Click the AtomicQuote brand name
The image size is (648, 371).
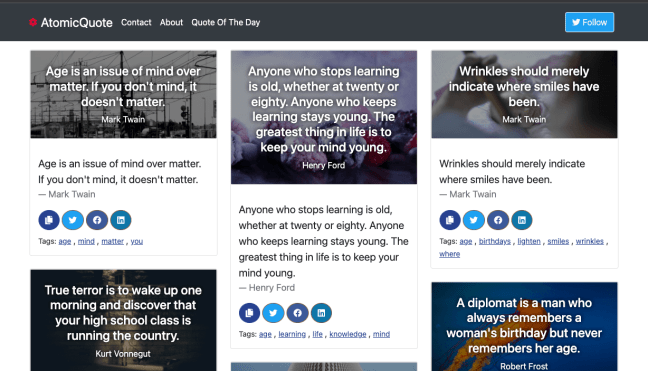pyautogui.click(x=76, y=22)
